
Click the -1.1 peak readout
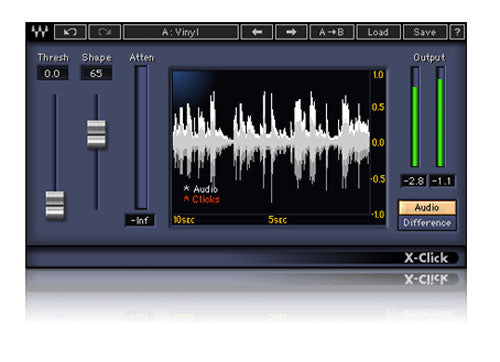[442, 181]
